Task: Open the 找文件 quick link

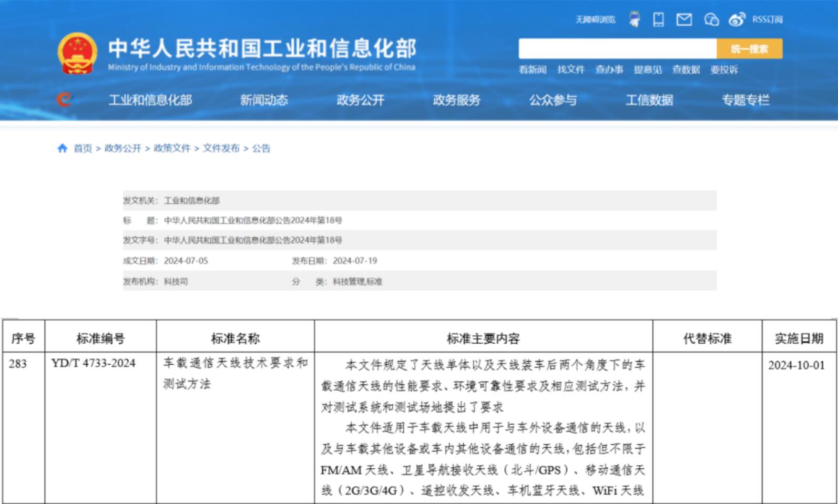Action: click(x=571, y=70)
